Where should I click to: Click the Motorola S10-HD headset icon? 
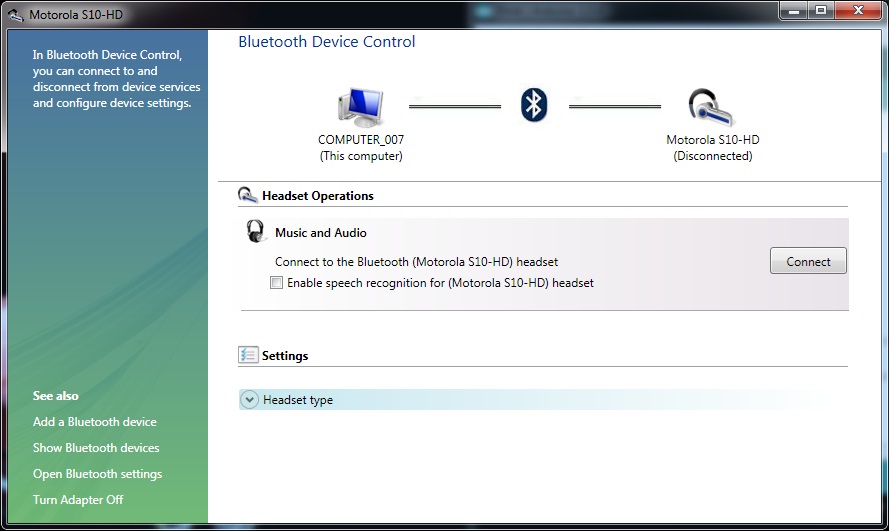(711, 107)
